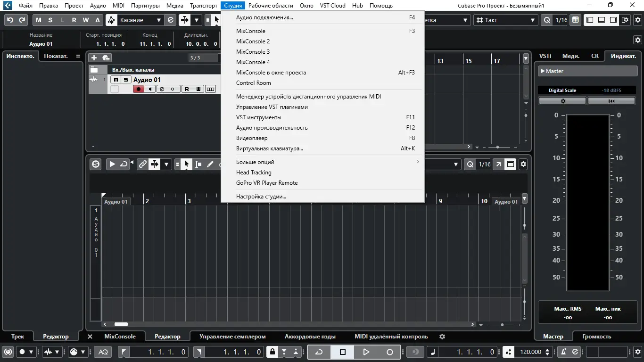Redo with the redo arrow icon

click(x=22, y=20)
